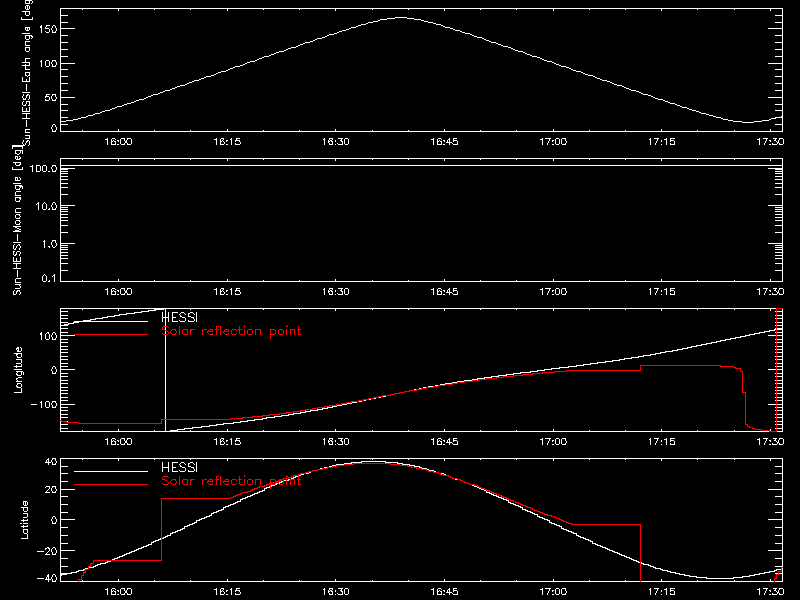Click red legend line in Longitude plot

coord(111,335)
